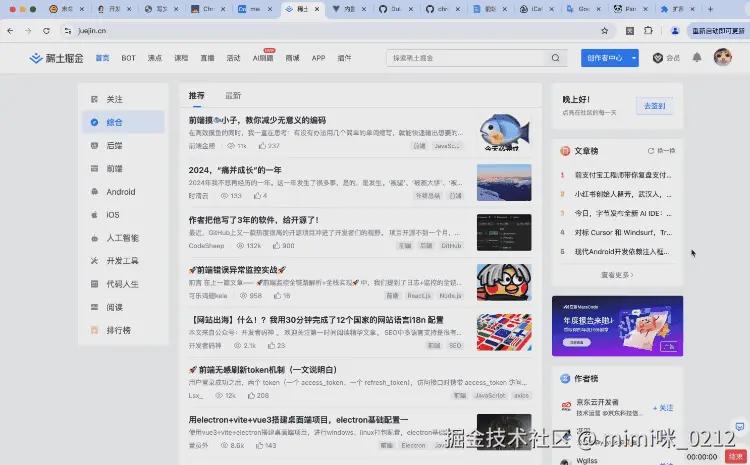Screen dimensions: 750x465
Task: Like the 前端无感刷新token机制 article
Action: (x=251, y=396)
